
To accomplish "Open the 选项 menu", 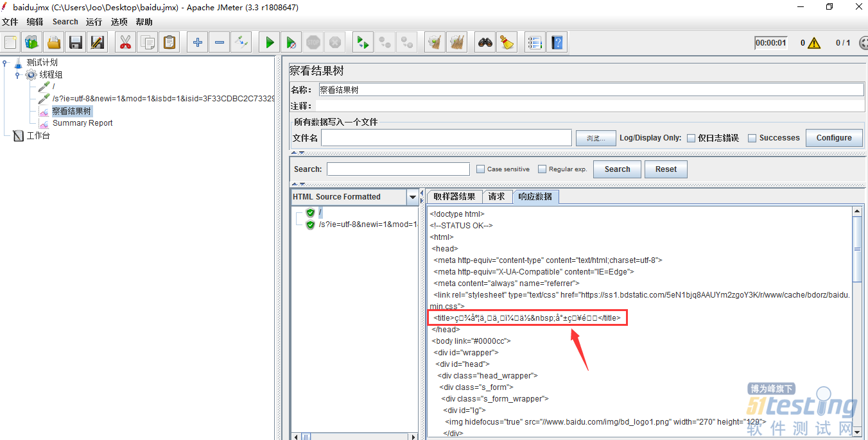I will [x=119, y=22].
